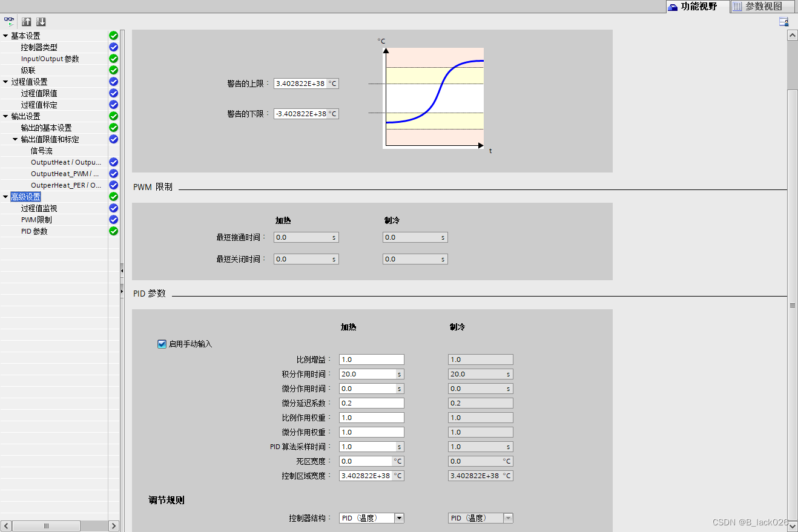798x532 pixels.
Task: Click blue status check next to 控制器类型
Action: coord(113,47)
